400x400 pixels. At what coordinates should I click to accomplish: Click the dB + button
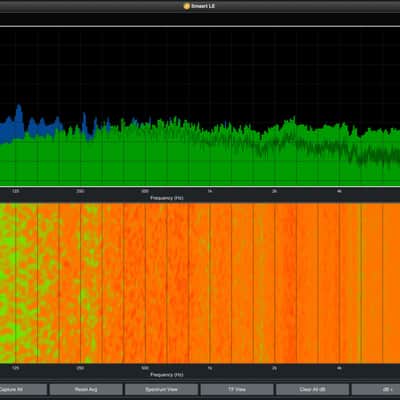point(376,389)
